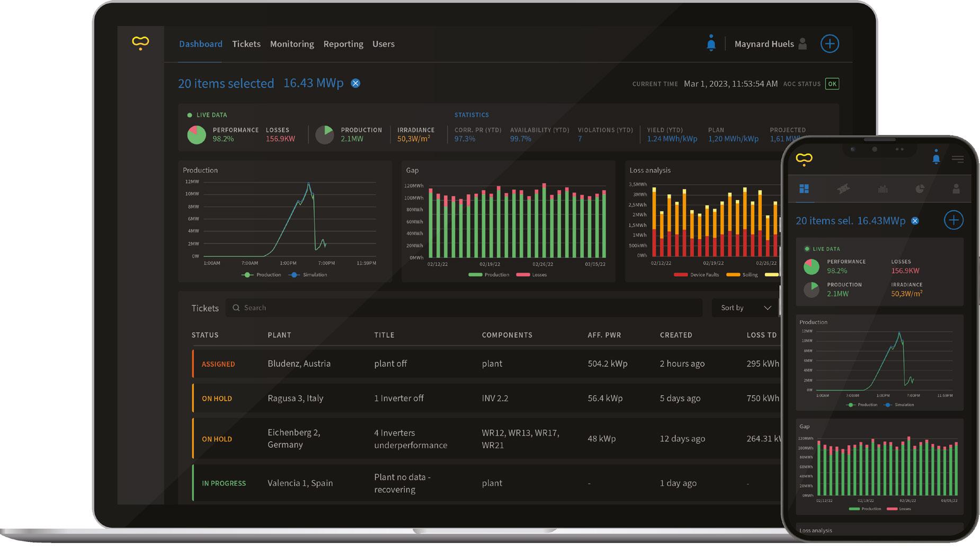The image size is (980, 551).
Task: Click the "16.43 MWp" value on laptop
Action: 314,83
